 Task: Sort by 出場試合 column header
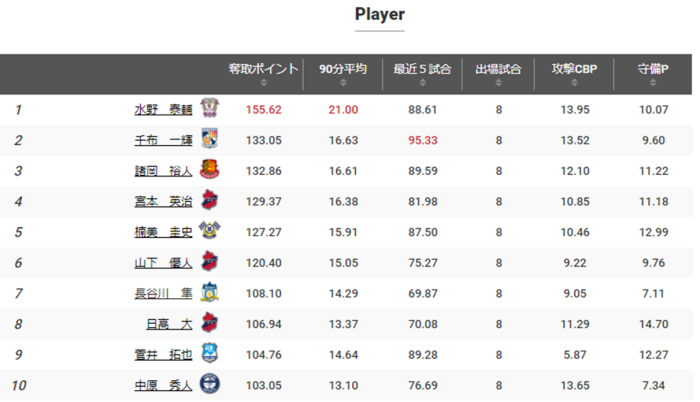coord(497,74)
